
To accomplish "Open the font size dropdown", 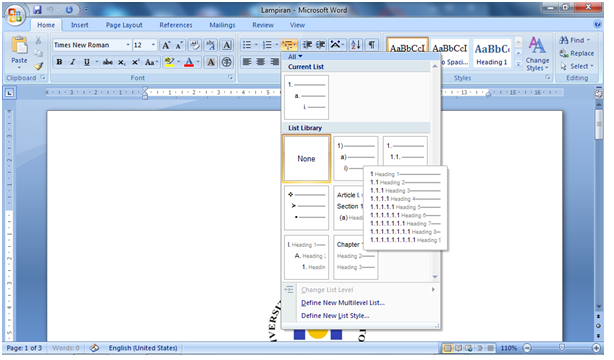I will (153, 45).
